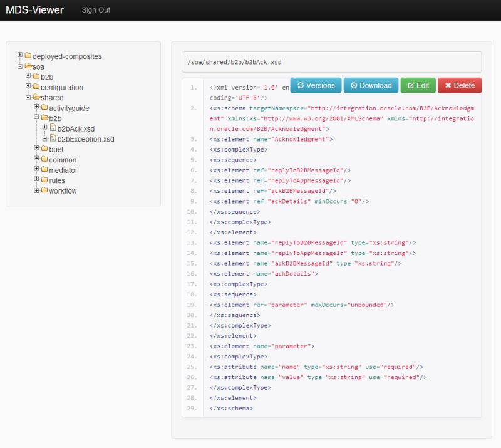Click Sign Out in the navigation bar

(95, 10)
